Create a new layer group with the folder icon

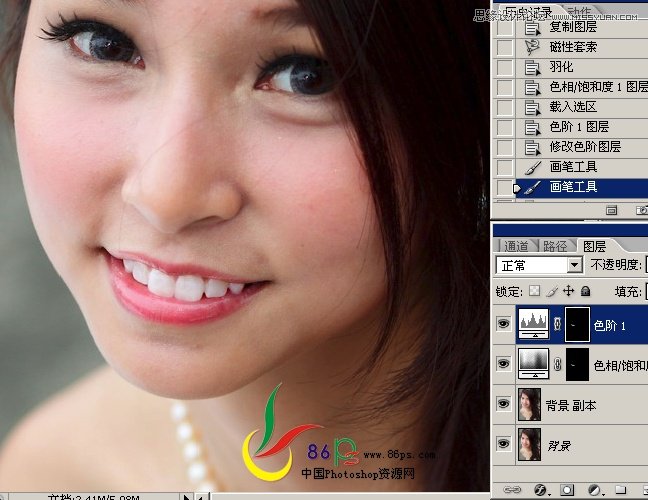pyautogui.click(x=620, y=490)
